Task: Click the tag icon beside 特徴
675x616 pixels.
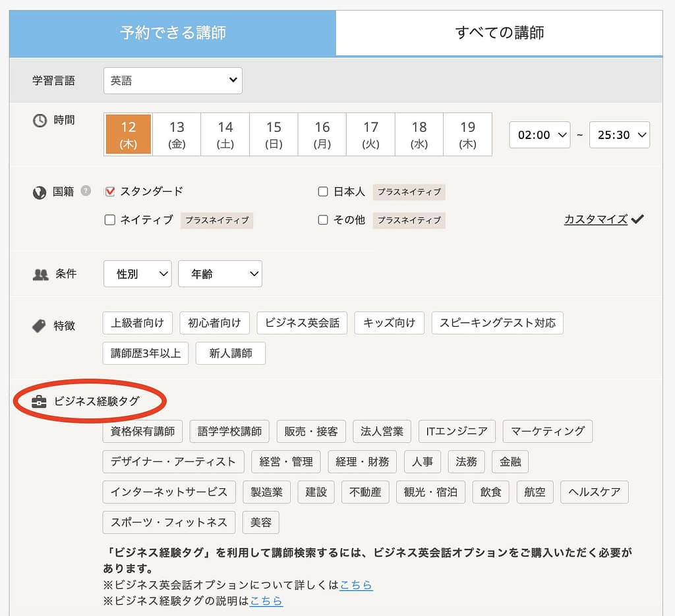Action: click(x=40, y=324)
